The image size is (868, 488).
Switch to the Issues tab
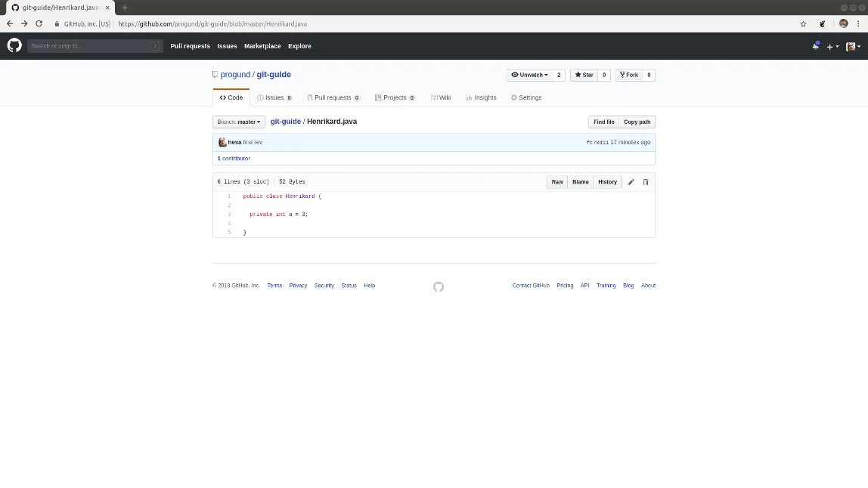(274, 97)
